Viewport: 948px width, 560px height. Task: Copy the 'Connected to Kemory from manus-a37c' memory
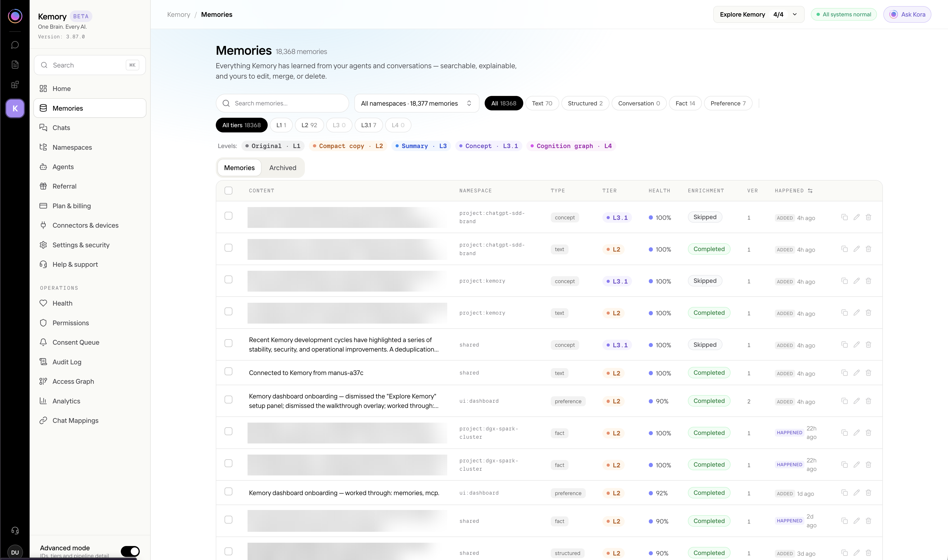pos(844,373)
